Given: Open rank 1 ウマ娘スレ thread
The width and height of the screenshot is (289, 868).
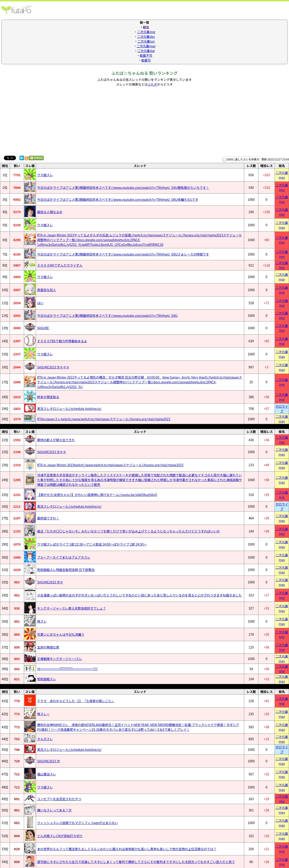Looking at the screenshot, I should point(45,175).
